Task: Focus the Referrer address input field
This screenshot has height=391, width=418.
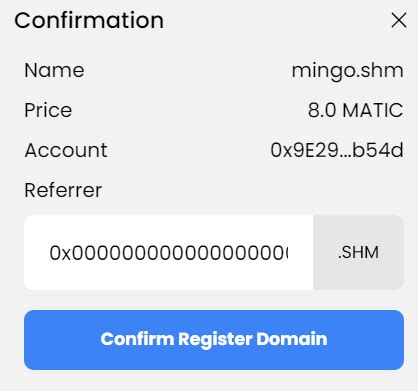Action: click(x=169, y=252)
